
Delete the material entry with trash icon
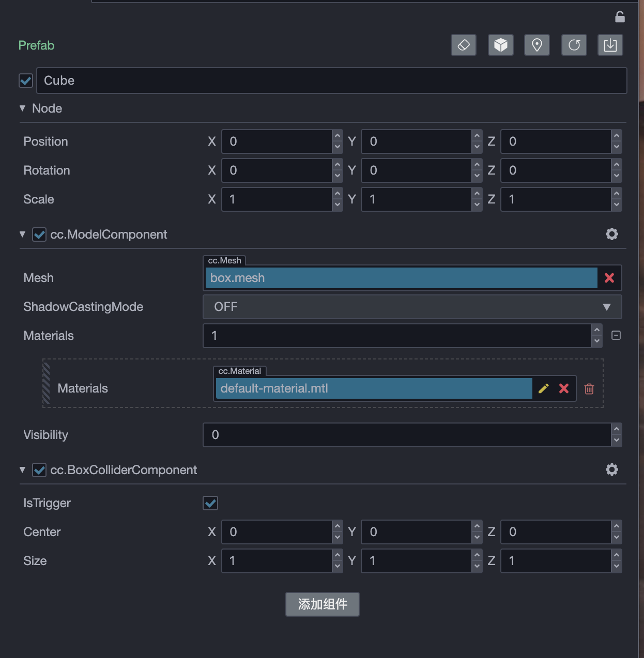click(589, 389)
